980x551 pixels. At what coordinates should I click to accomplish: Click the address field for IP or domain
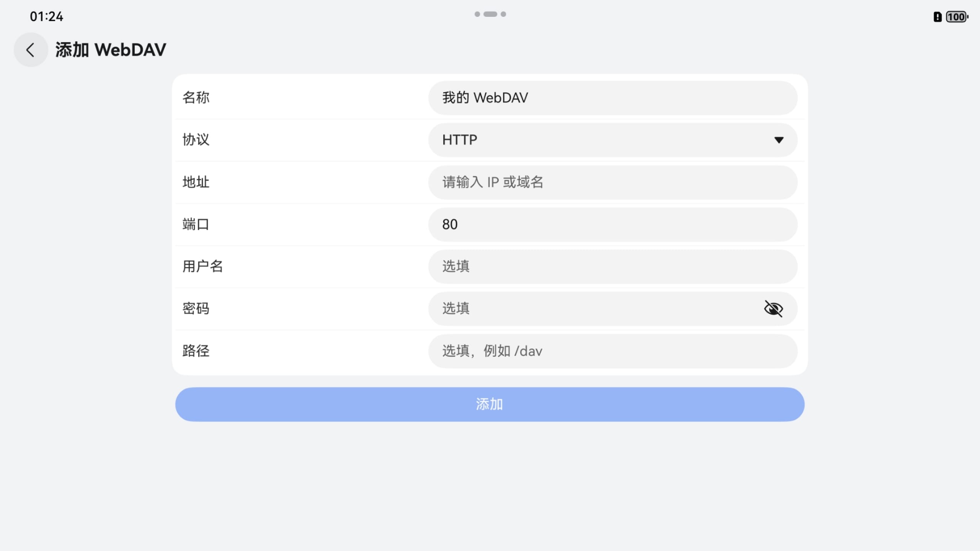pos(612,182)
